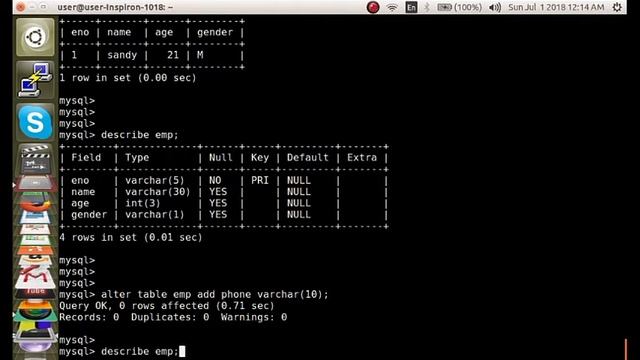Click '4 rows in set (0.01 sec)'
The width and height of the screenshot is (640, 360).
point(131,237)
